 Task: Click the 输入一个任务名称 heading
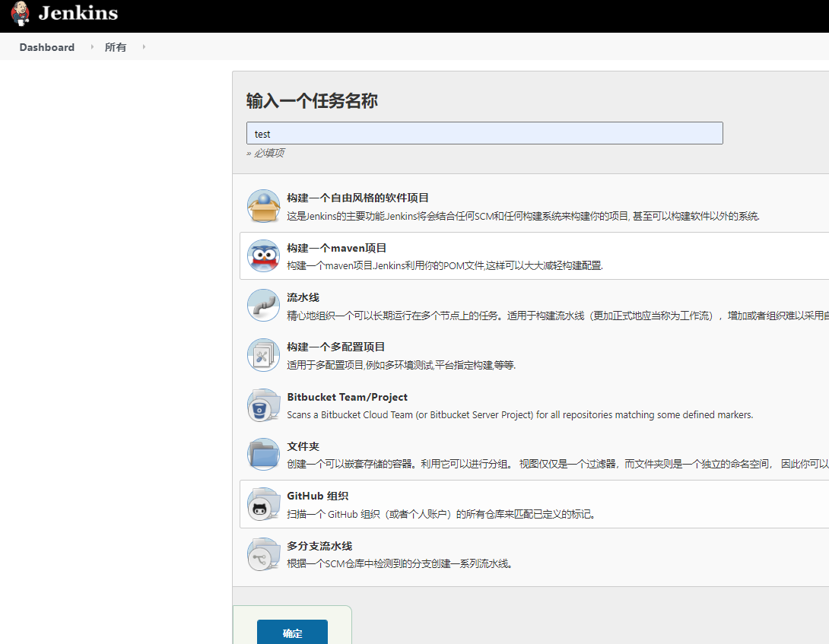pos(312,100)
